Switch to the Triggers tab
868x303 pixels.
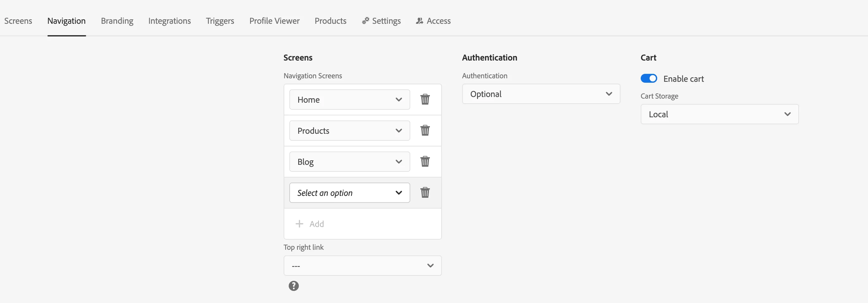220,21
